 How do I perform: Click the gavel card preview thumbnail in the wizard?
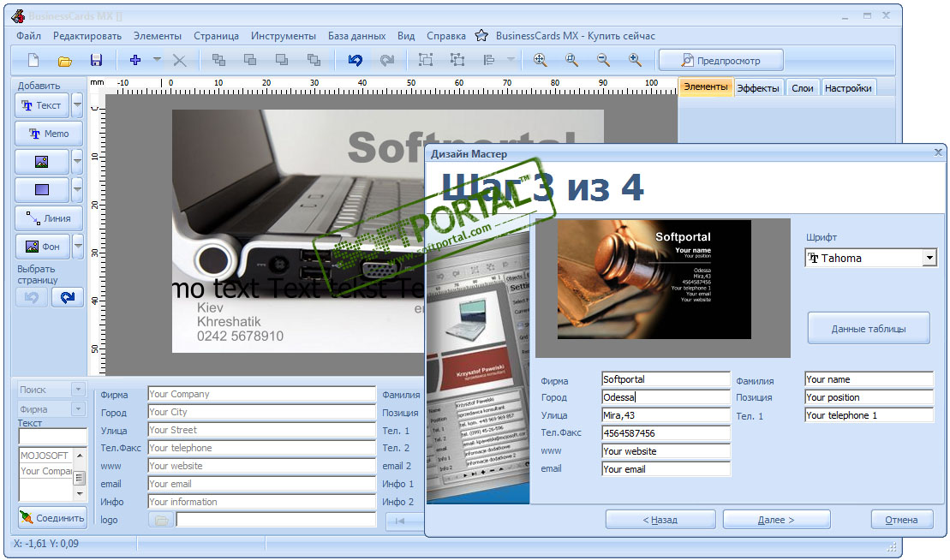click(x=654, y=279)
